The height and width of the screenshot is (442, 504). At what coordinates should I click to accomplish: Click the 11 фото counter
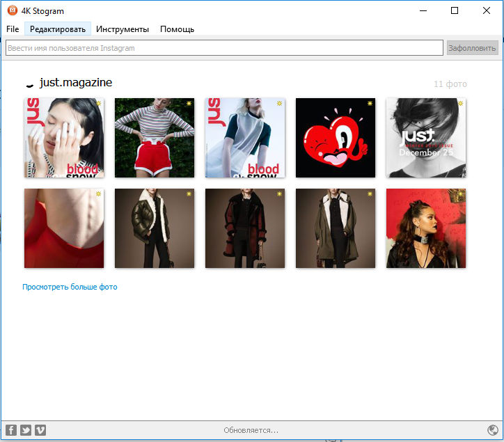450,84
